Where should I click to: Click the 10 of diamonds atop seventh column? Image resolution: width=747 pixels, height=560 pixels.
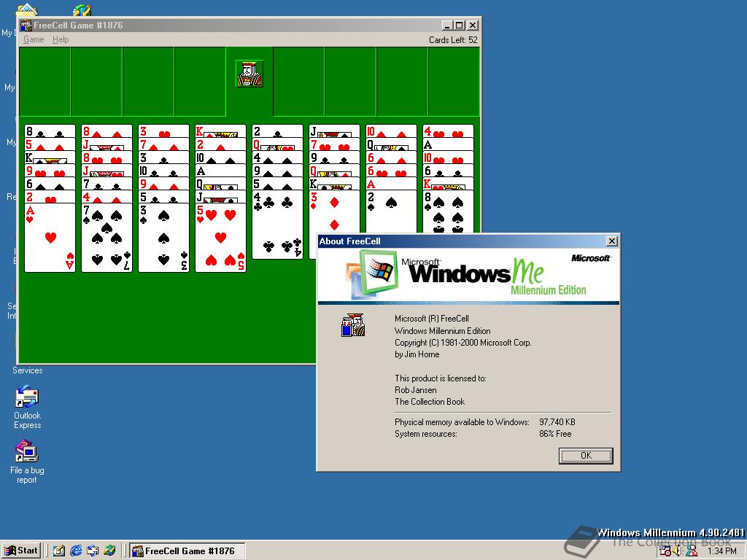point(391,131)
